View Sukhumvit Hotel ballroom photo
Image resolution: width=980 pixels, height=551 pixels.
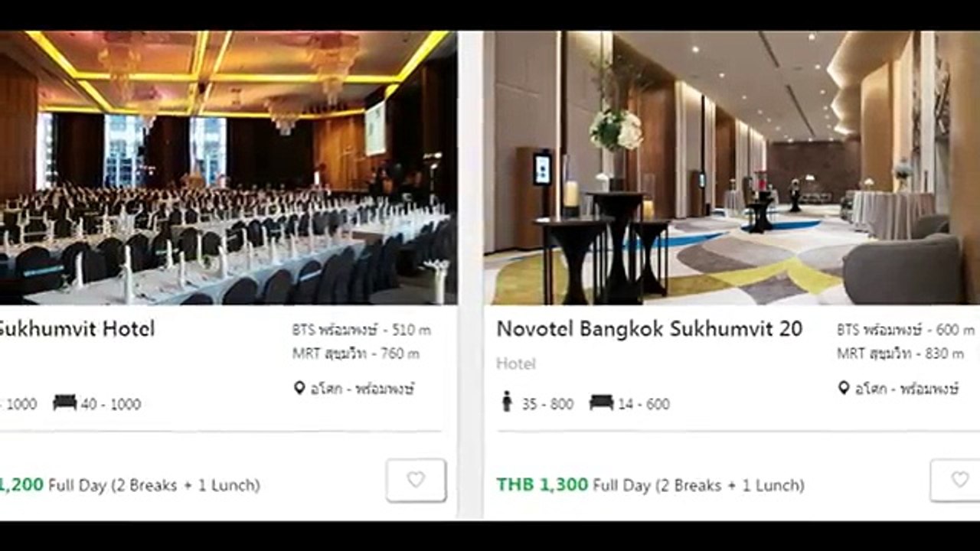[x=228, y=168]
